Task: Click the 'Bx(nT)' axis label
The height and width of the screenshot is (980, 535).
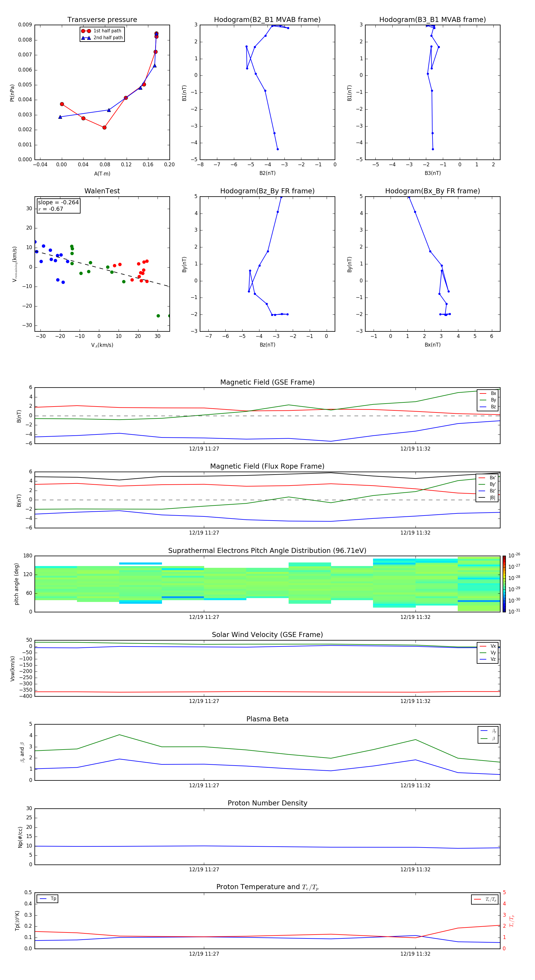Action: tap(432, 345)
